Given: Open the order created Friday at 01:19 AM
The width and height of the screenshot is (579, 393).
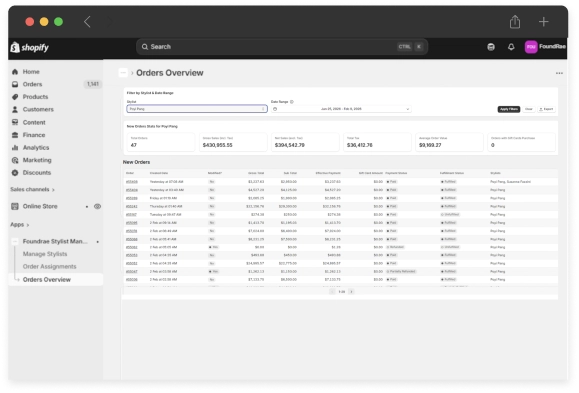Looking at the screenshot, I should 132,198.
